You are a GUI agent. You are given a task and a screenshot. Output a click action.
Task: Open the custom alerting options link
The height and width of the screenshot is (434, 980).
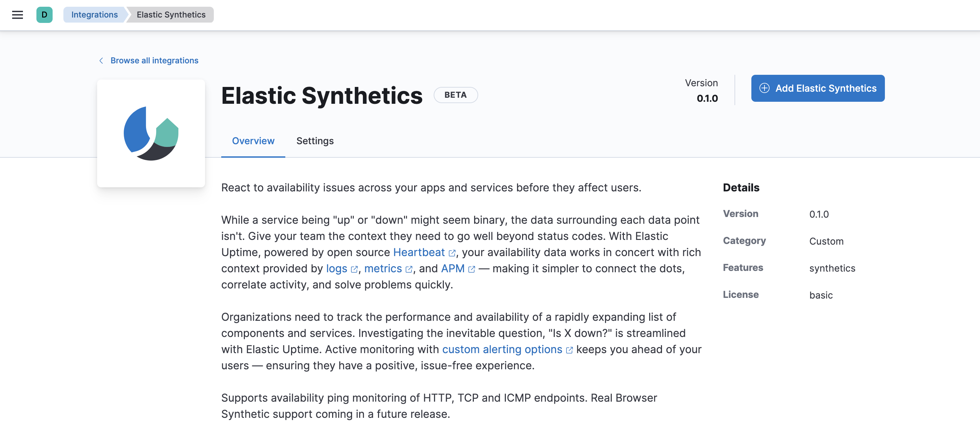pos(502,349)
